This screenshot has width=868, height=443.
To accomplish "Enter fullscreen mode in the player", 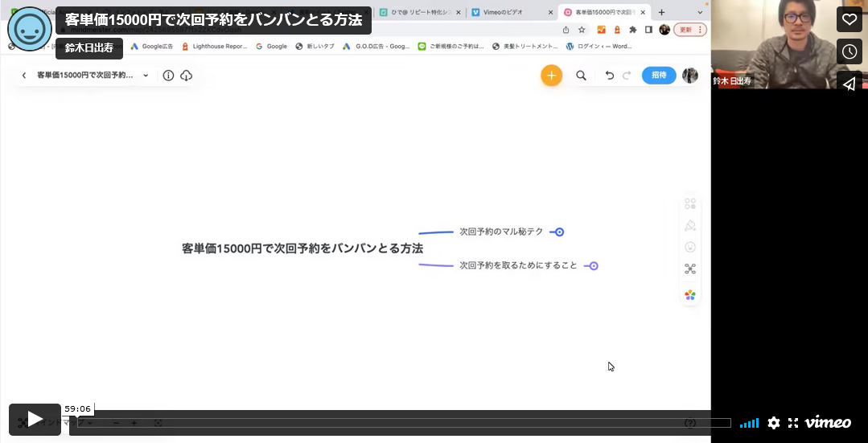I will [x=793, y=423].
